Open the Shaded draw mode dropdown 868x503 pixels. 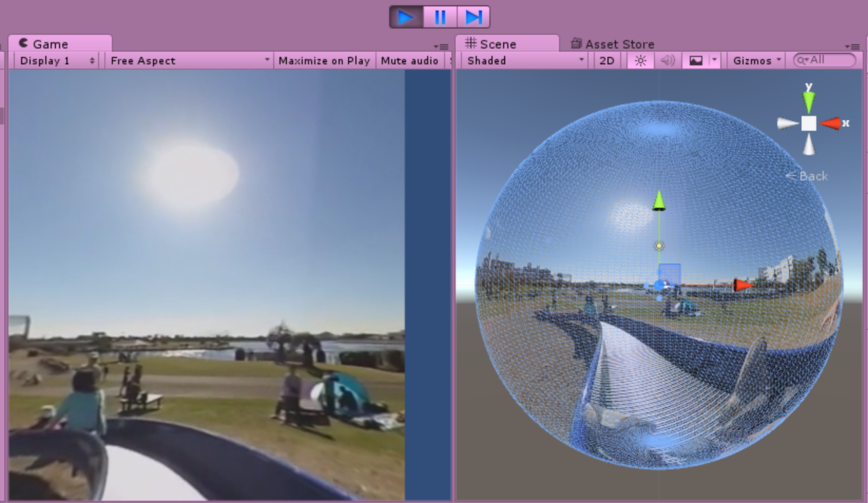525,61
